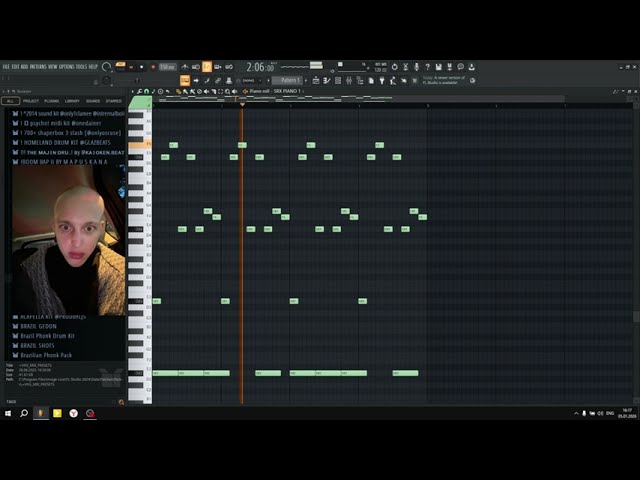Viewport: 640px width, 480px height.
Task: Toggle the highlighted countdown before recording
Action: click(207, 67)
